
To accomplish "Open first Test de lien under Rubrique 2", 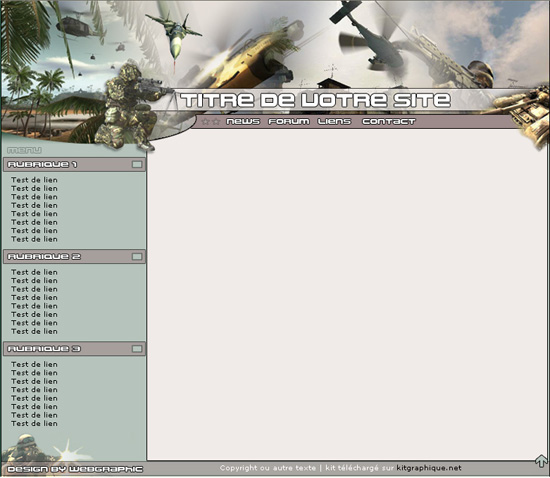I will [x=34, y=272].
